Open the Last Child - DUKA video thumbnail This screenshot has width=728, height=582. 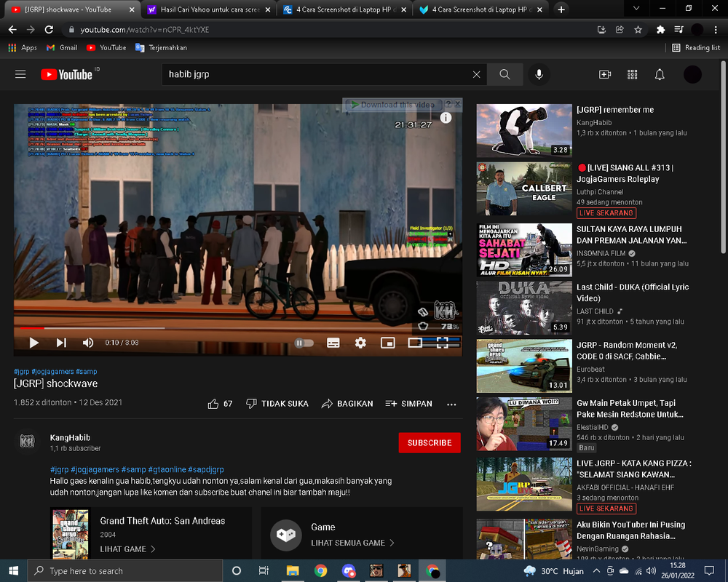pos(524,308)
